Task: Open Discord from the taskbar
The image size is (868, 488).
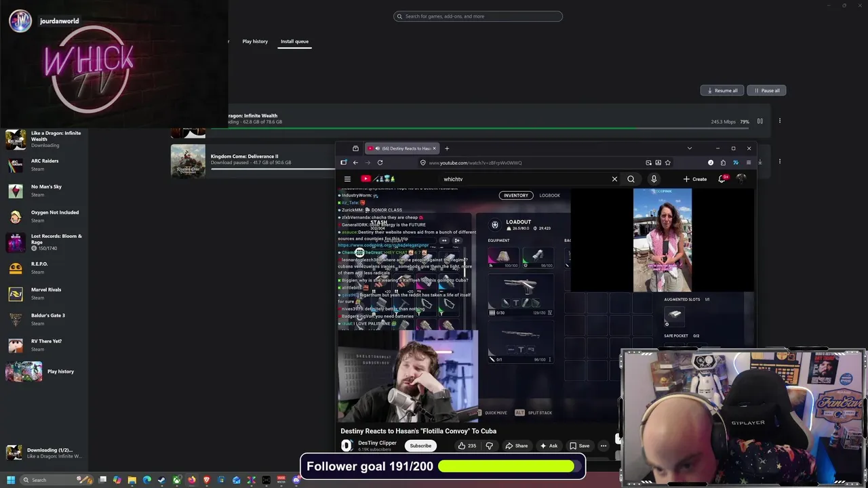Action: click(296, 480)
